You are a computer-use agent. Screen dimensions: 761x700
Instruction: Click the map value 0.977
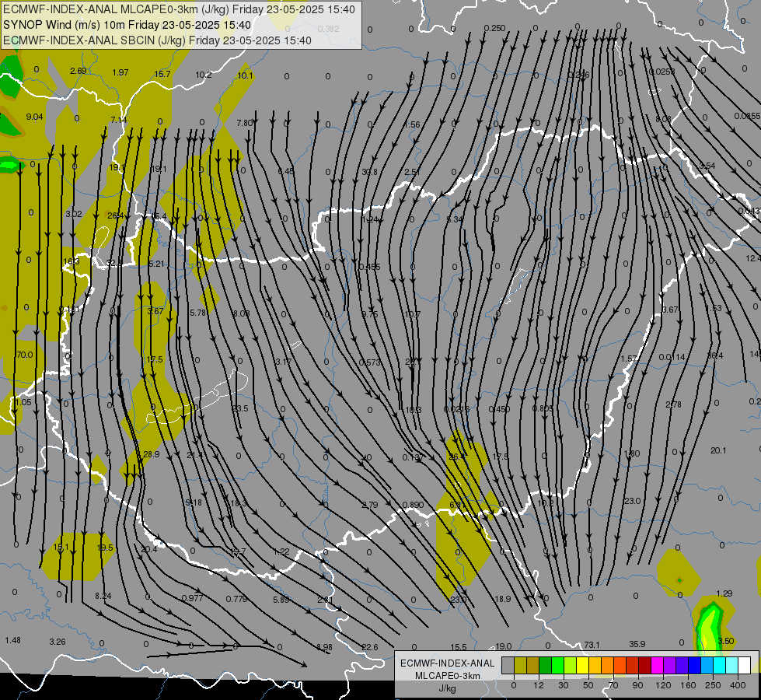tap(192, 598)
